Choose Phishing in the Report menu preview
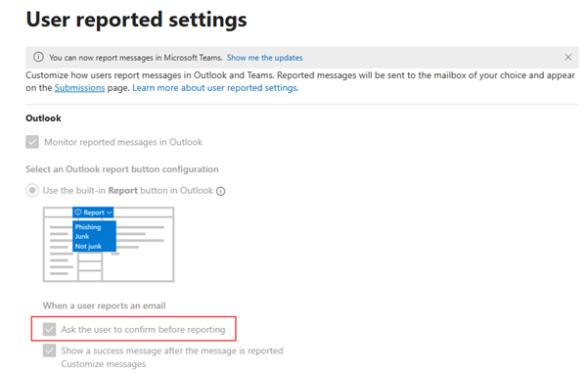 (88, 227)
